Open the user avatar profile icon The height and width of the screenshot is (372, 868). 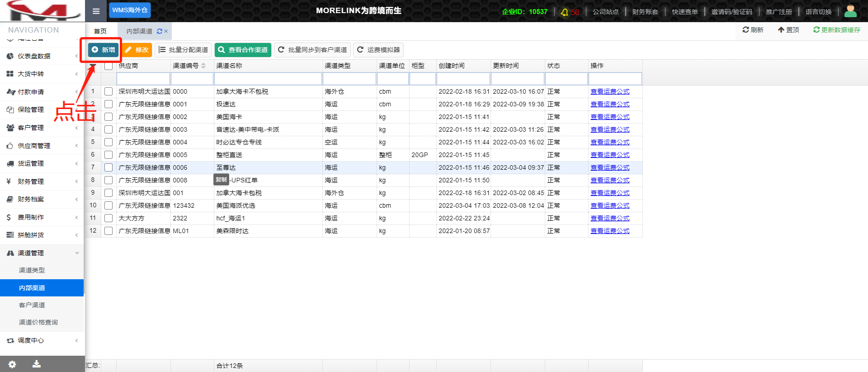[x=850, y=11]
